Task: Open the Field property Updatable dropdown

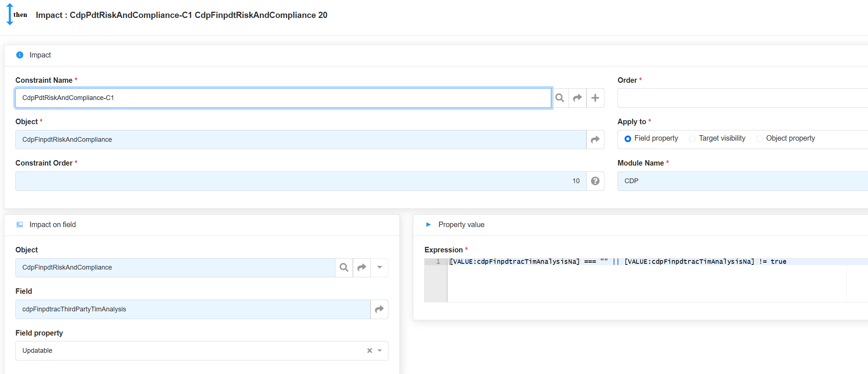Action: point(380,351)
